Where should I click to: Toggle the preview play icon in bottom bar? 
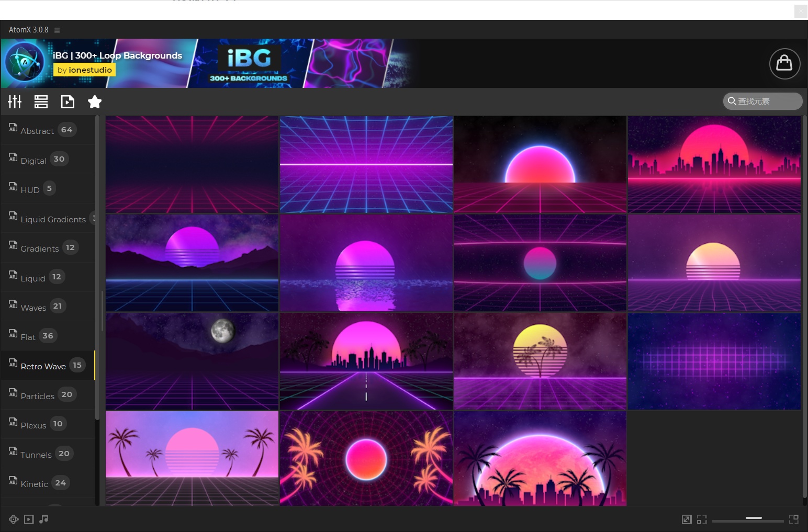[x=29, y=519]
